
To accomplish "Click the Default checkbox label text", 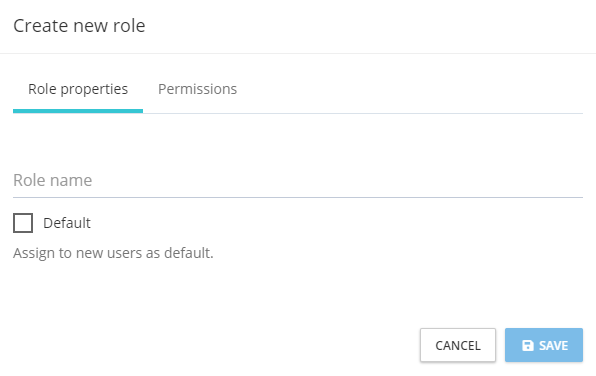I will (67, 223).
